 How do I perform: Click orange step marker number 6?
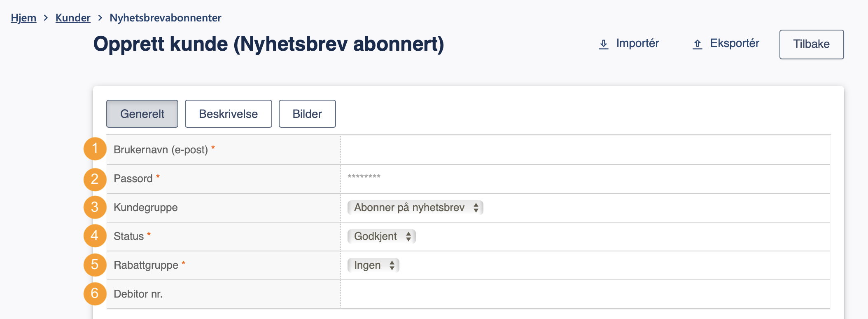[95, 293]
